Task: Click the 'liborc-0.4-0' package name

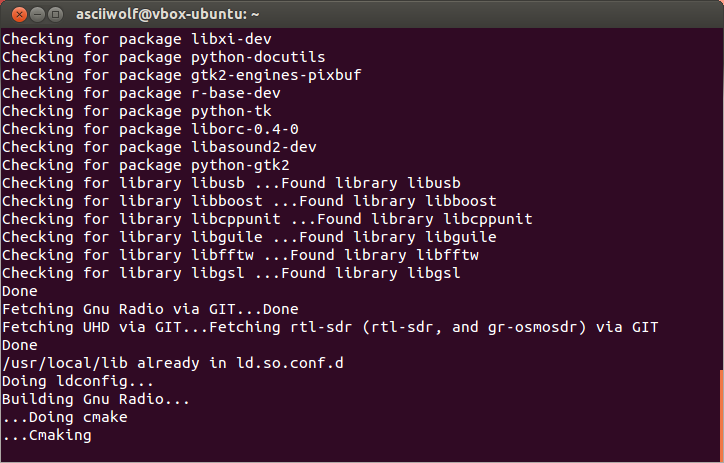Action: 245,129
